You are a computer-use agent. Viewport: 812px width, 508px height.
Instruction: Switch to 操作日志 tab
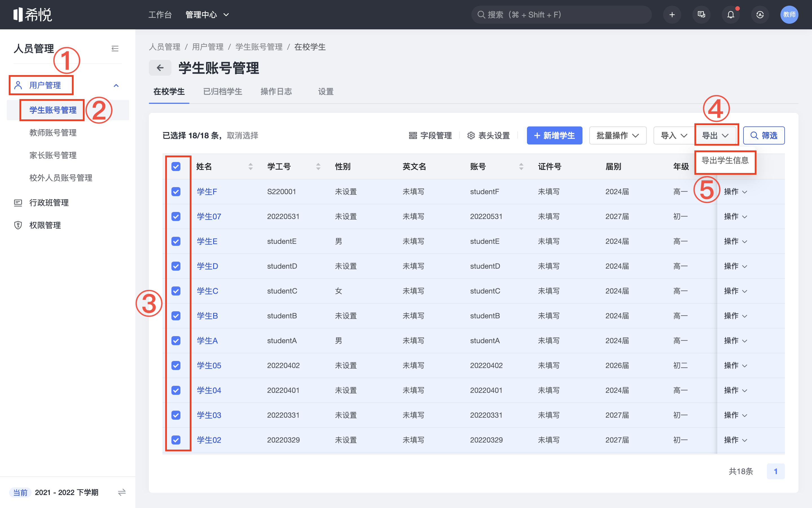pos(276,91)
